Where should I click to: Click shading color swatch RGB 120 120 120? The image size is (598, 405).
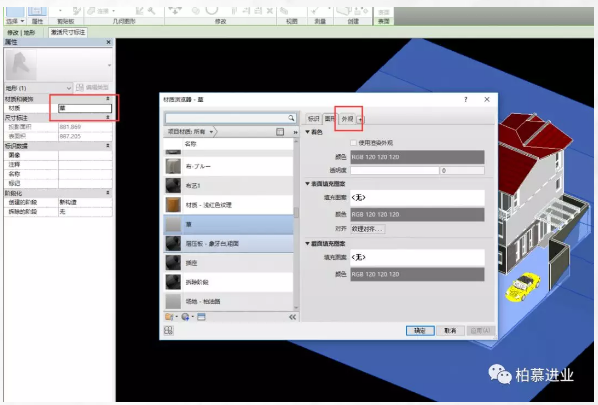(417, 157)
